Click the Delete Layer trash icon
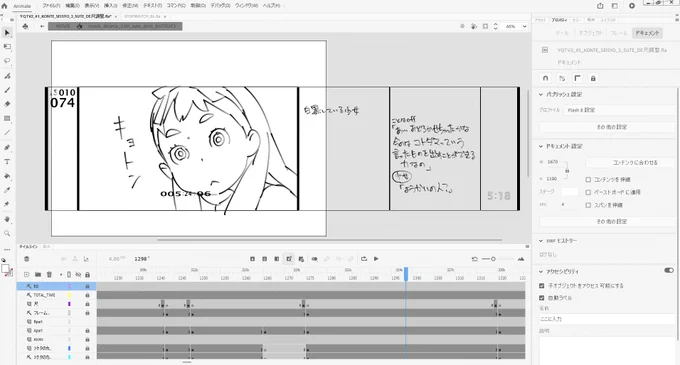 click(x=49, y=274)
